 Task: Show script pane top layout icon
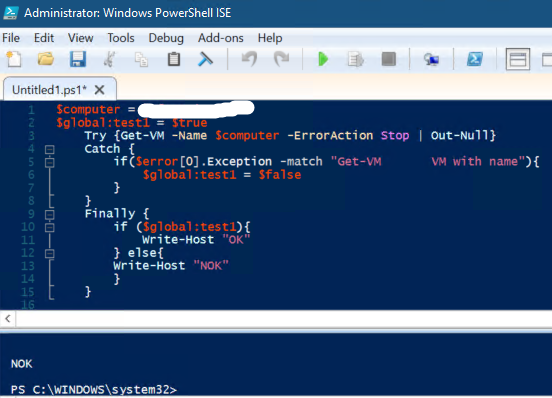pyautogui.click(x=518, y=59)
